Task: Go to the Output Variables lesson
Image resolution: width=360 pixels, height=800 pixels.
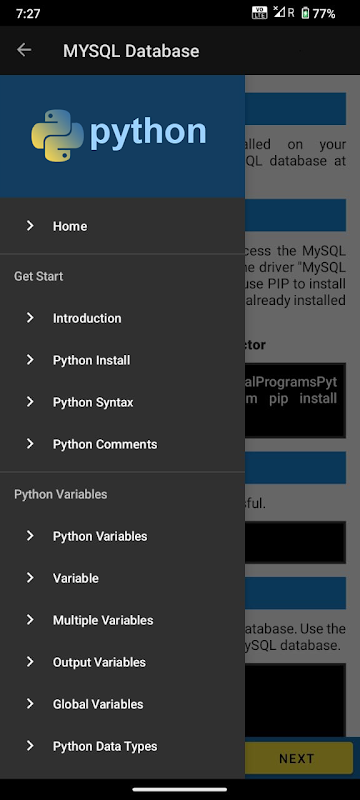Action: point(122,662)
